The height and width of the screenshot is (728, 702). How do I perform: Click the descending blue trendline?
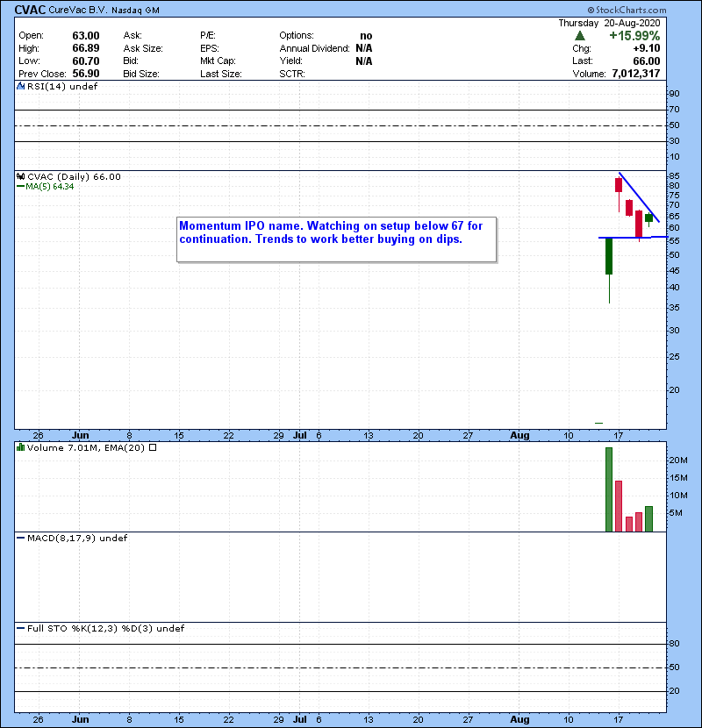point(640,196)
